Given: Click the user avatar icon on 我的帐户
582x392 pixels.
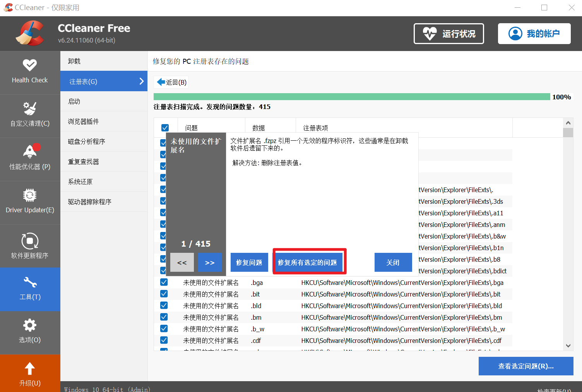Looking at the screenshot, I should pyautogui.click(x=515, y=34).
